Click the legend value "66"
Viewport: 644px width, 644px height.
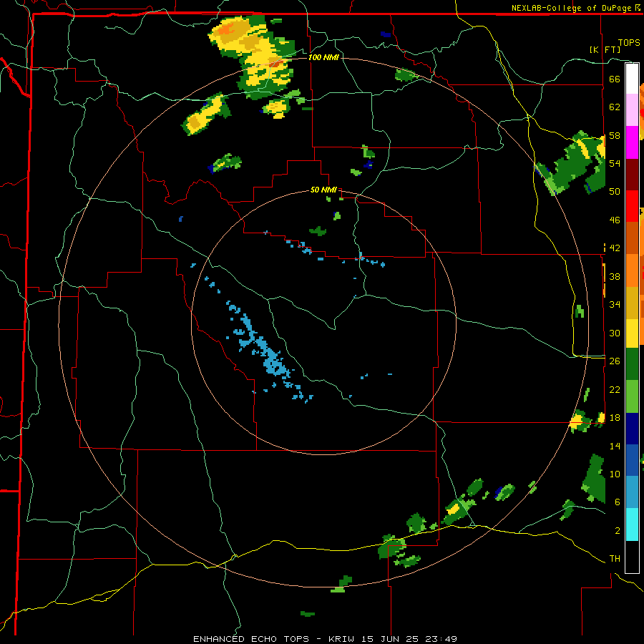coord(615,79)
